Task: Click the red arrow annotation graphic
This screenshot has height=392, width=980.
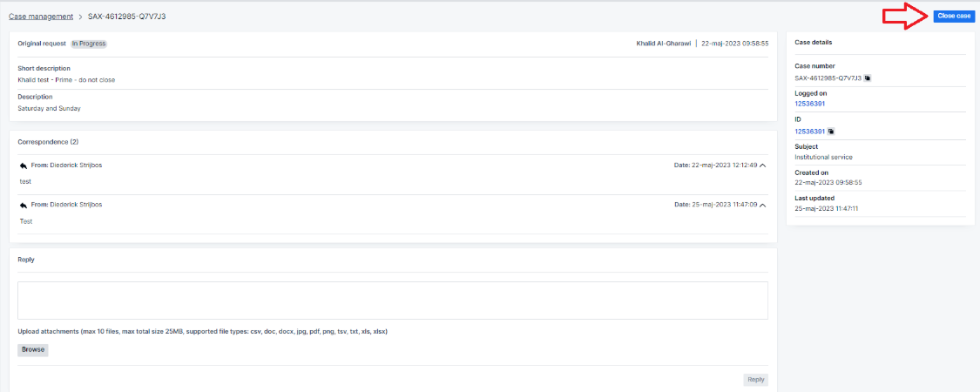Action: click(903, 16)
